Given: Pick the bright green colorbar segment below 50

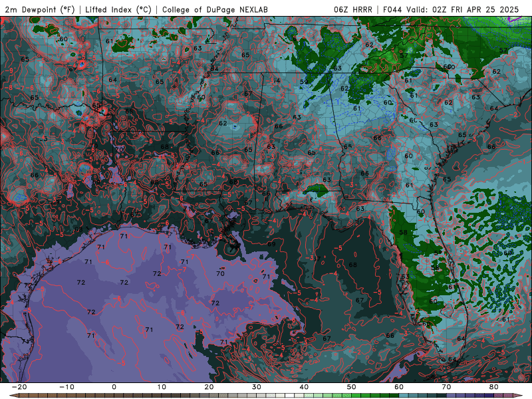Looking at the screenshot, I should click(356, 395).
